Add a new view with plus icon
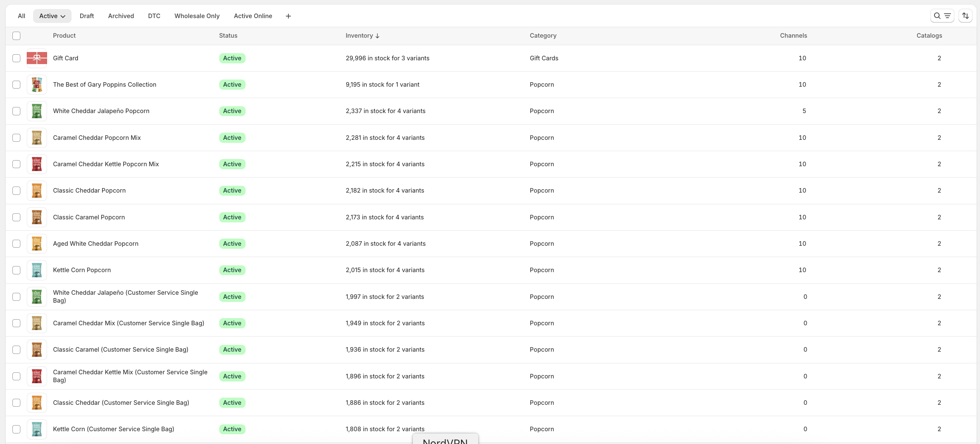 point(288,16)
